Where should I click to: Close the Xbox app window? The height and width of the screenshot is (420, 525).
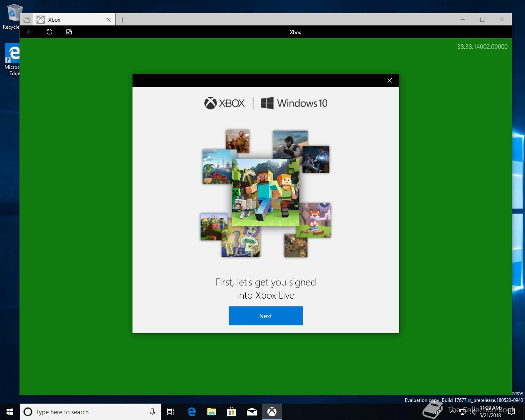pyautogui.click(x=502, y=20)
